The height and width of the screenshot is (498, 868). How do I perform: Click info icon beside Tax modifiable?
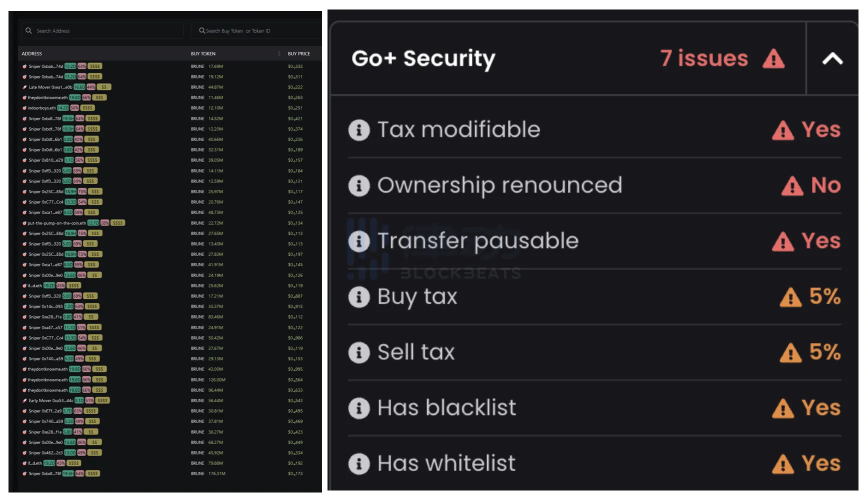point(358,130)
